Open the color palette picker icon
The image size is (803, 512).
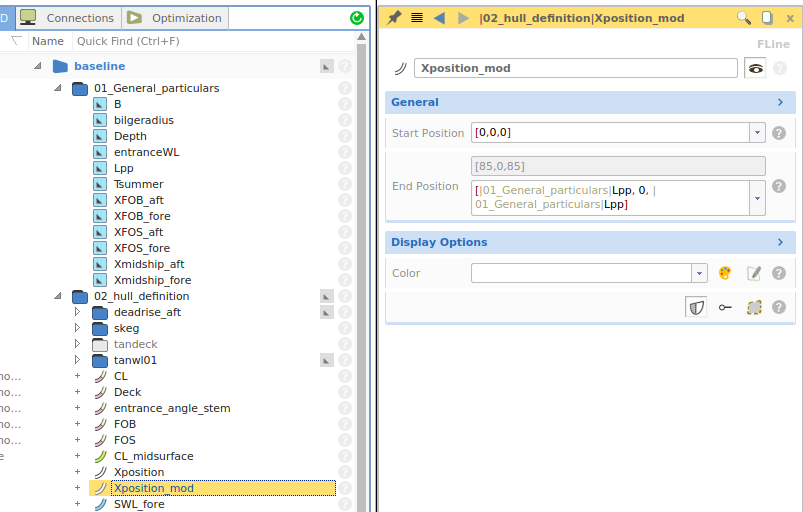(725, 273)
